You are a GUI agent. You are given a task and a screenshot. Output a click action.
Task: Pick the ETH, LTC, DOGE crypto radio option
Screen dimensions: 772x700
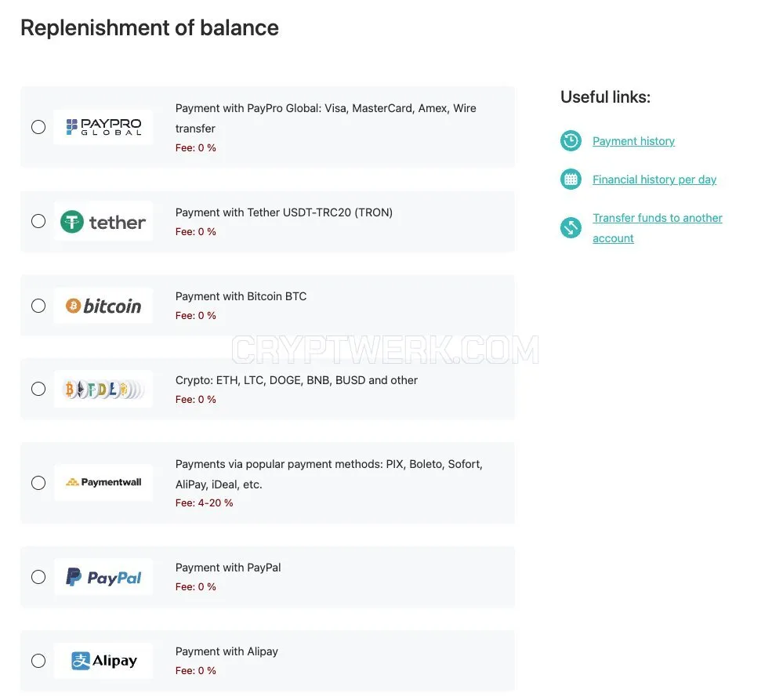(x=38, y=389)
